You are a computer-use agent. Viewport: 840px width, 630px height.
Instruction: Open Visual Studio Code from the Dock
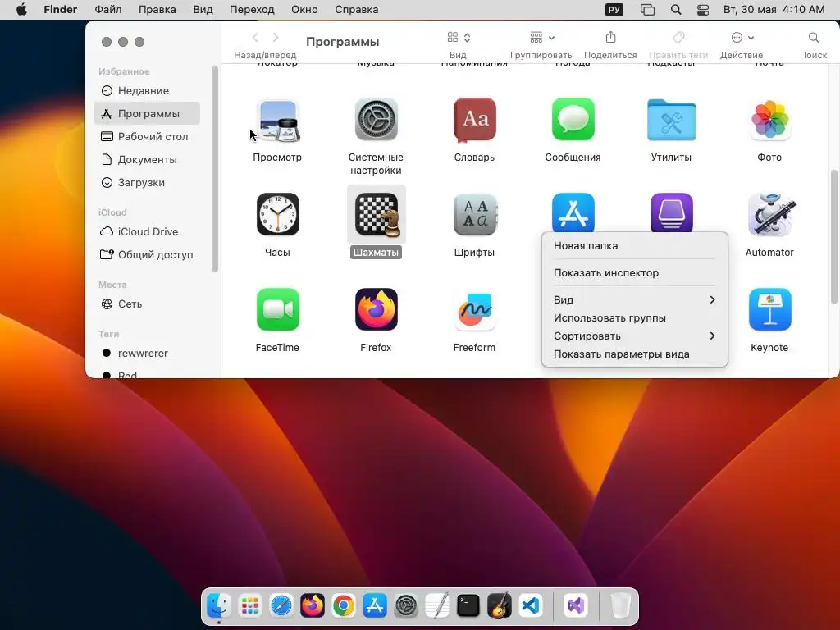[531, 606]
